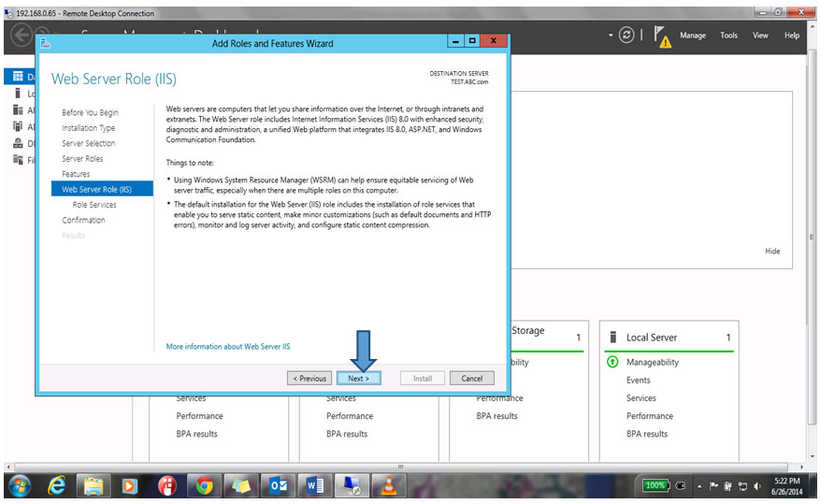Open Services in the Local Server tile
The width and height of the screenshot is (820, 504).
641,397
